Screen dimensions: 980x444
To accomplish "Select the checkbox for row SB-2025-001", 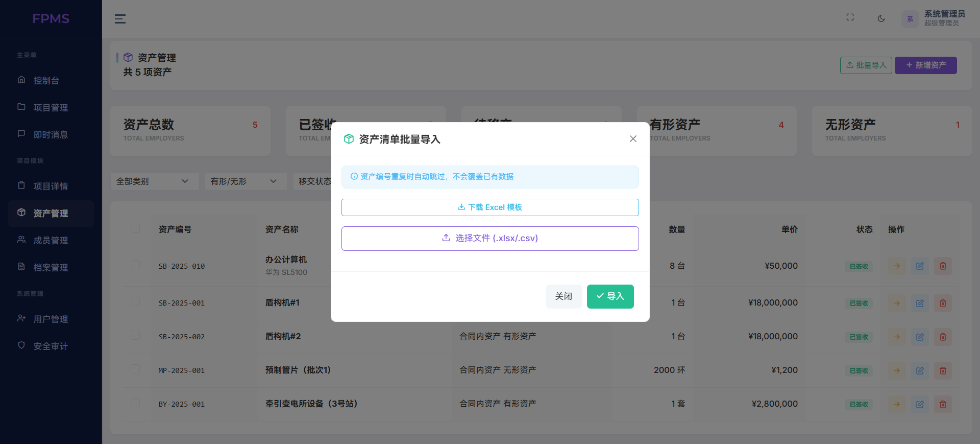I will coord(135,301).
